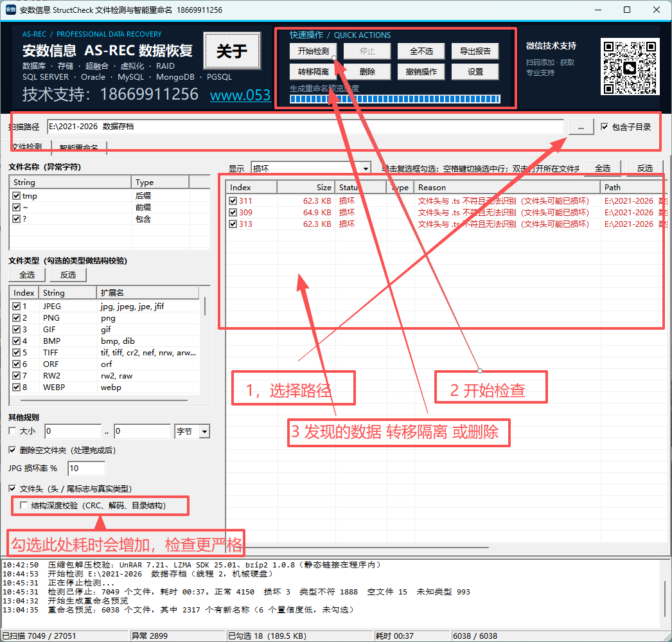Switch to the 文件检测 tab
Screen dimensions: 672x642
[x=26, y=147]
